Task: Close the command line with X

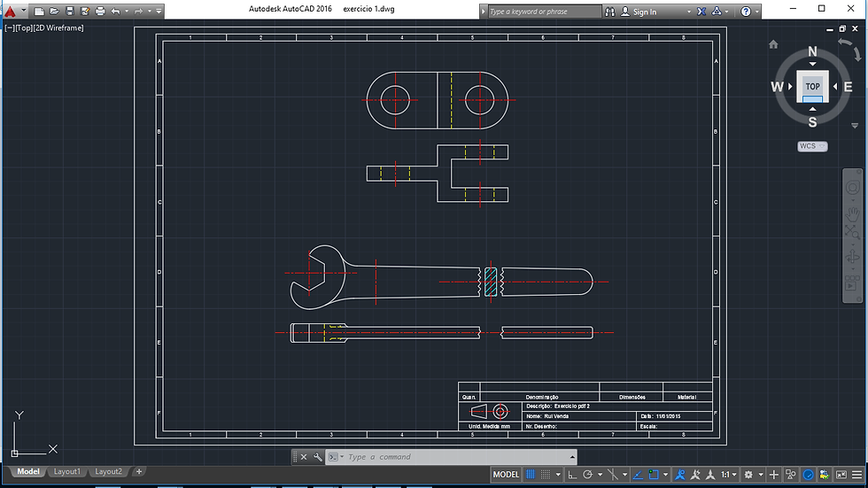Action: coord(303,457)
